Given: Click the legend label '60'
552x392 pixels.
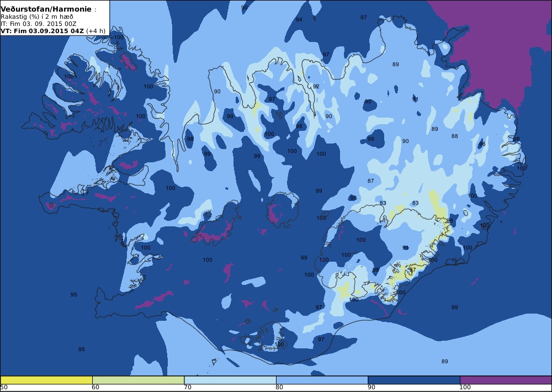Looking at the screenshot, I should click(95, 388).
